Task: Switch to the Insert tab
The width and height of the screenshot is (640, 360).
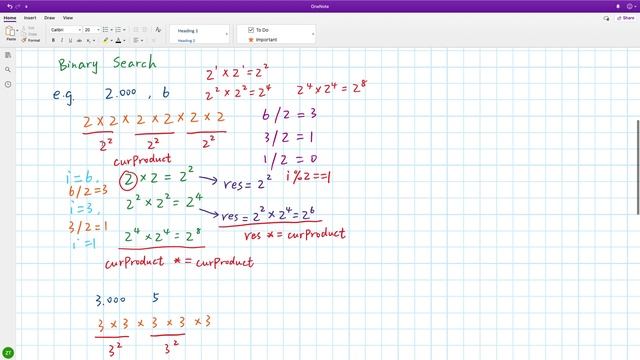Action: [x=30, y=18]
